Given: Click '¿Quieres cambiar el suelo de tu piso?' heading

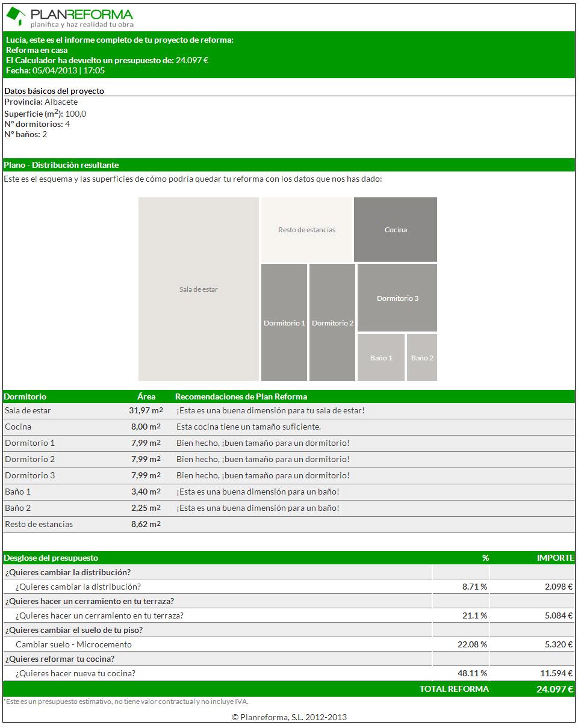Looking at the screenshot, I should tap(74, 630).
